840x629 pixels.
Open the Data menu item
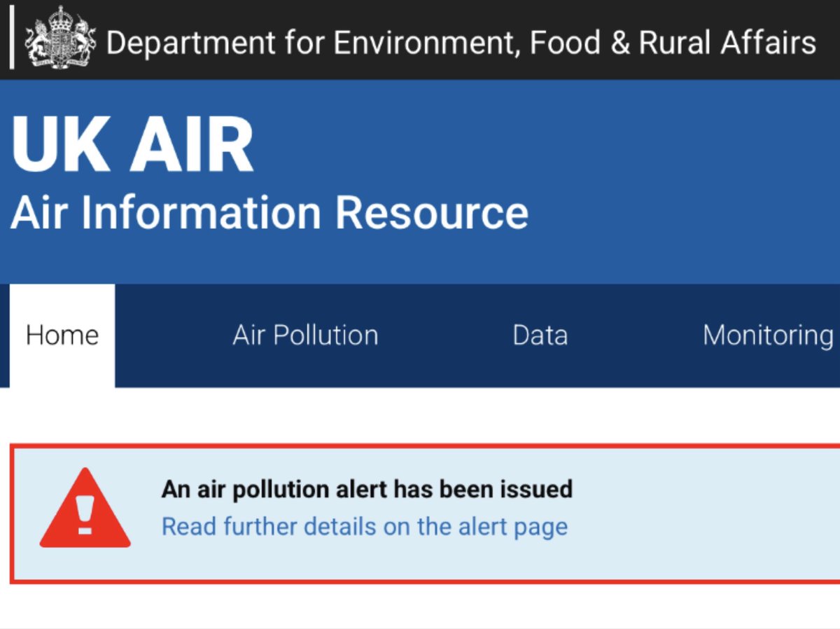(x=540, y=336)
